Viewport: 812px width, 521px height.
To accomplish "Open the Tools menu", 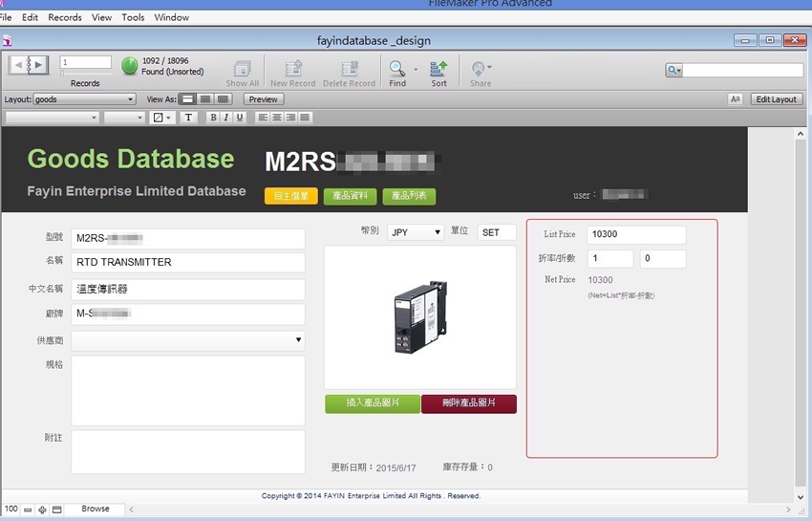I will [x=133, y=17].
